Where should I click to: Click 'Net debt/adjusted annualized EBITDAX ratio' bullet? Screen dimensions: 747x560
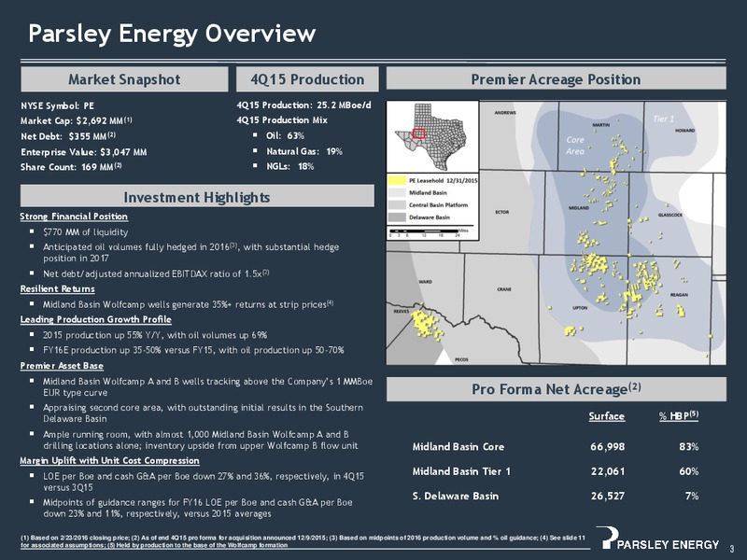pyautogui.click(x=156, y=273)
